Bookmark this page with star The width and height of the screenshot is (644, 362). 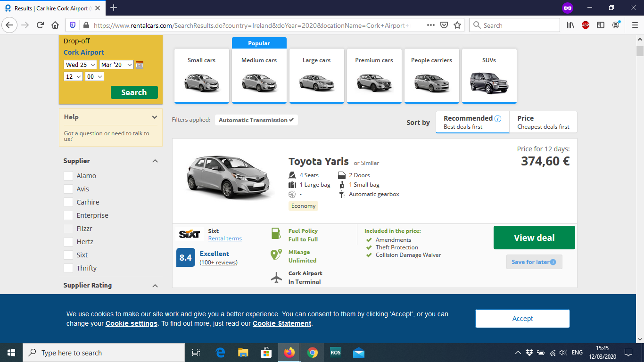coord(457,25)
